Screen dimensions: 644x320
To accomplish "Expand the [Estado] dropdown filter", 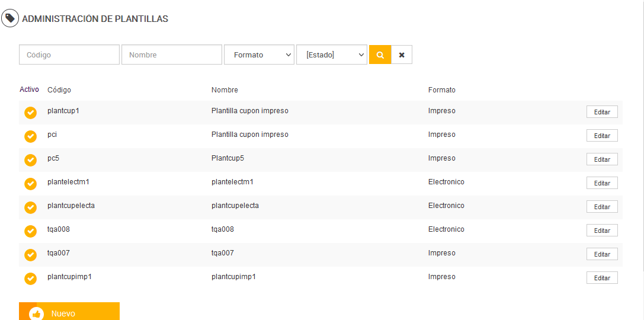I will click(331, 55).
